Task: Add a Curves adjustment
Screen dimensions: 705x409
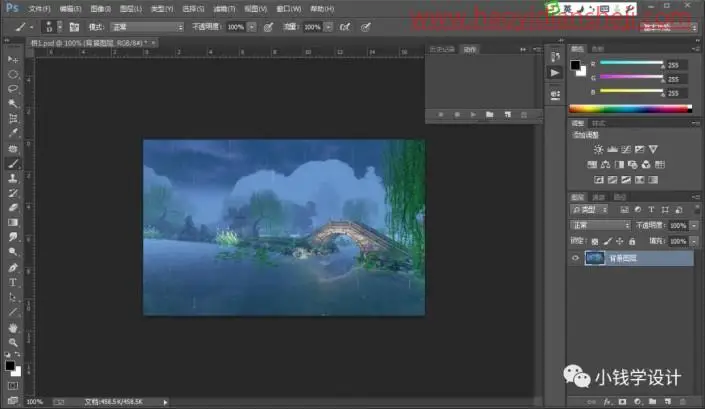Action: 626,149
